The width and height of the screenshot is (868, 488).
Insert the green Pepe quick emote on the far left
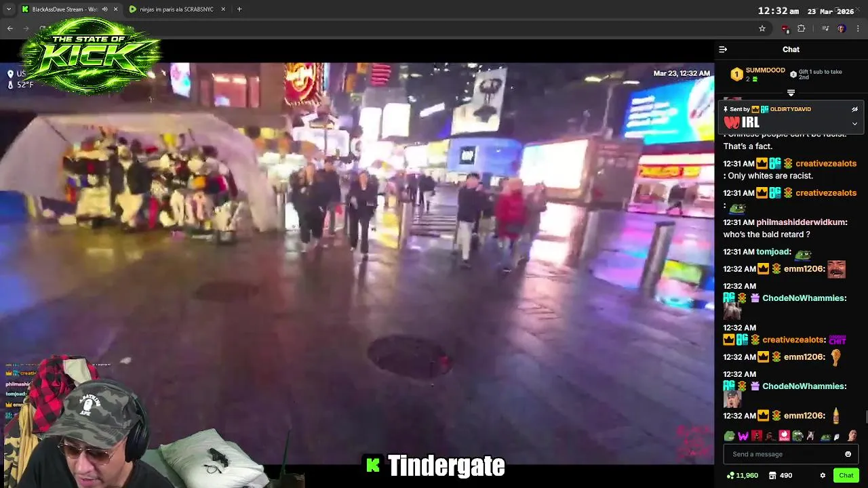coord(730,436)
